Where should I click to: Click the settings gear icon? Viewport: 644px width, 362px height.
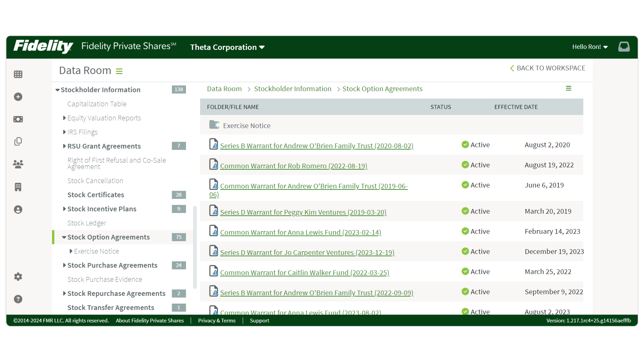[18, 277]
